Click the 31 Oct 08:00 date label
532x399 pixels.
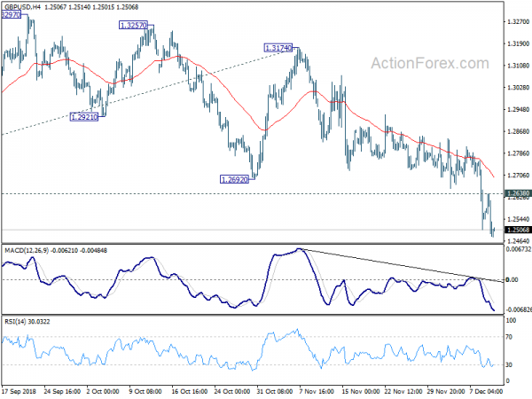click(x=275, y=391)
